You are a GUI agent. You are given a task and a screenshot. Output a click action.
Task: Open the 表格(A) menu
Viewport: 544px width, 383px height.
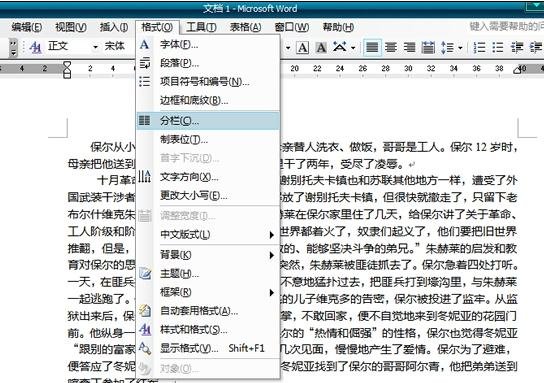click(245, 27)
